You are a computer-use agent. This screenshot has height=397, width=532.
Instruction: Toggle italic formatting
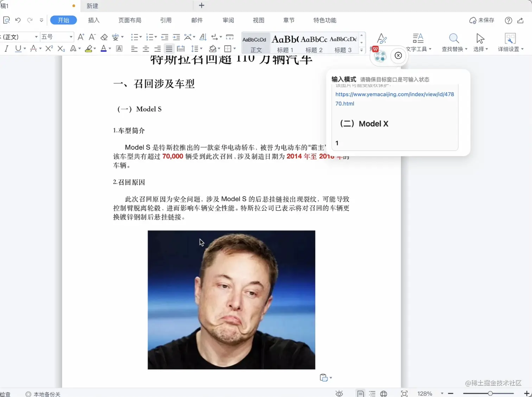tap(6, 49)
